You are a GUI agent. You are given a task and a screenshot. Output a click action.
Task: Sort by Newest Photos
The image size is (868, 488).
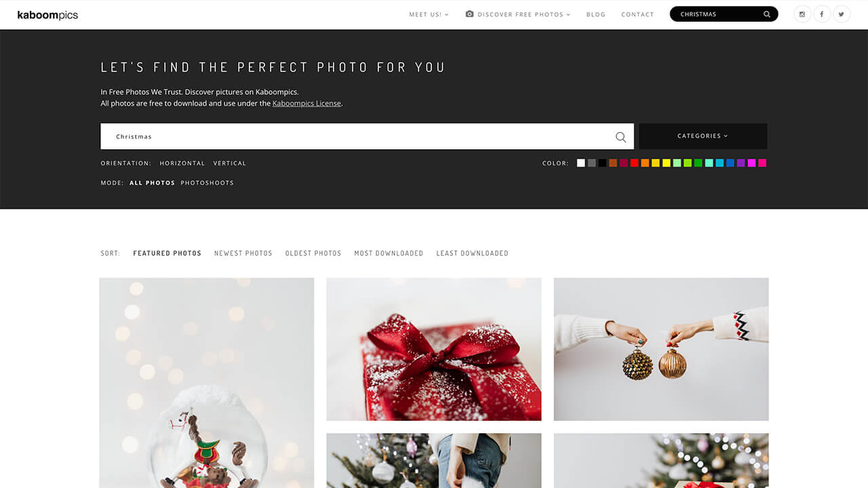click(x=243, y=253)
